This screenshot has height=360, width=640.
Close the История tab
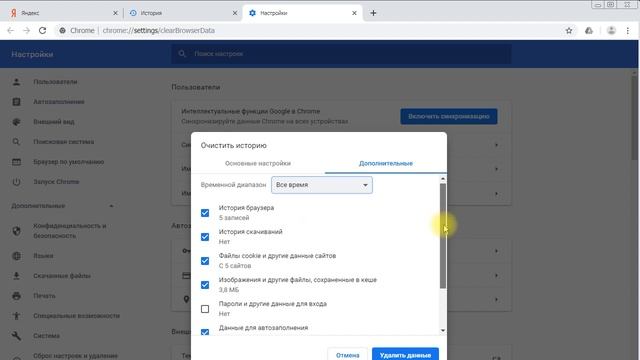click(235, 13)
